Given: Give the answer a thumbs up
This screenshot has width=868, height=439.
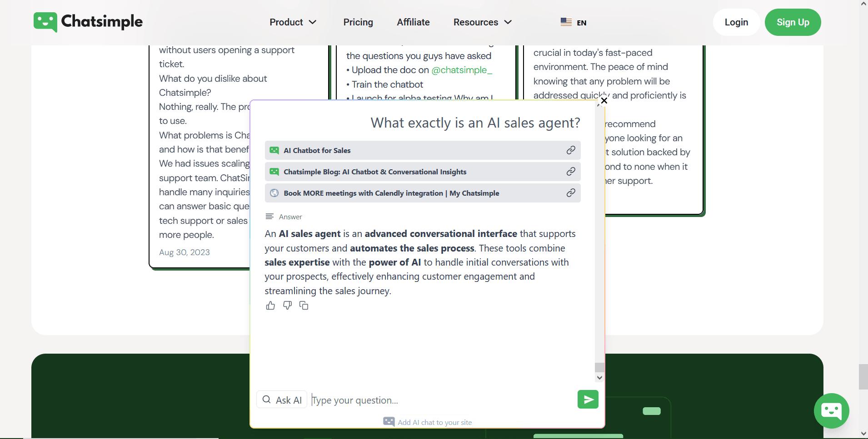Looking at the screenshot, I should coord(270,306).
